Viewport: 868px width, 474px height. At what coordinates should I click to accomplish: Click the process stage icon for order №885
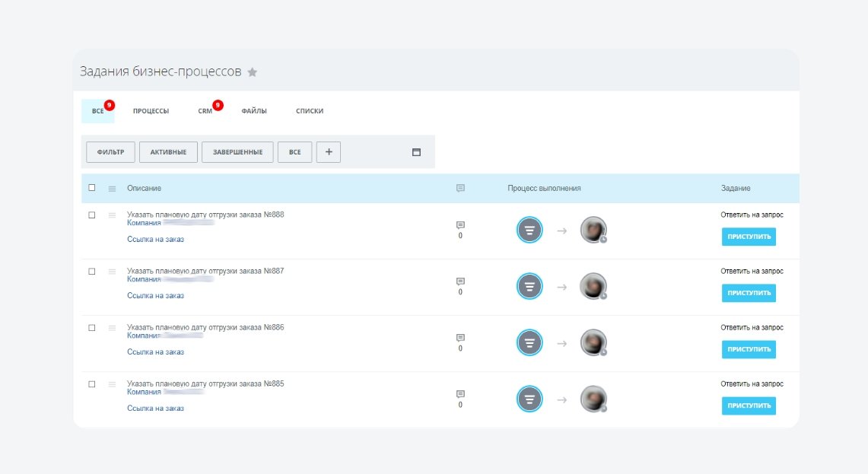click(529, 399)
